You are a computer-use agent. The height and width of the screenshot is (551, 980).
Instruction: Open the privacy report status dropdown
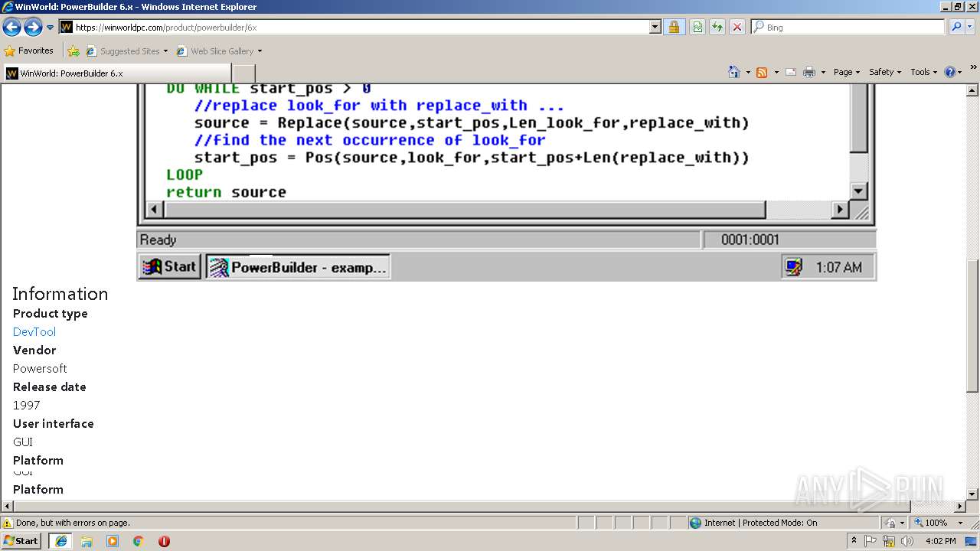894,523
